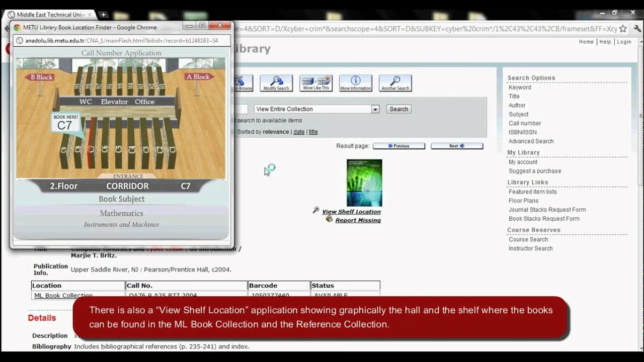Select ISBN/ISSN search option
The width and height of the screenshot is (644, 362).
coord(523,132)
